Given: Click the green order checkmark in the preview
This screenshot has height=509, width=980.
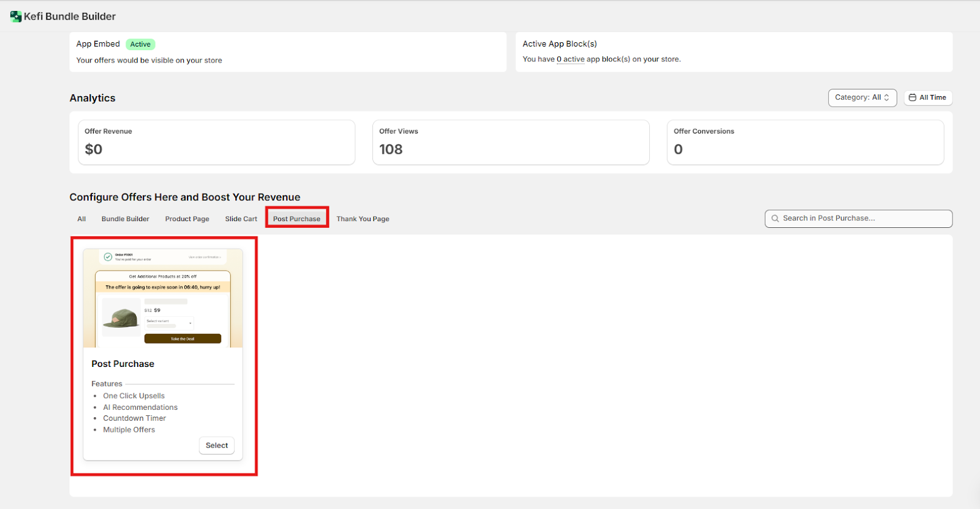Looking at the screenshot, I should [x=108, y=257].
